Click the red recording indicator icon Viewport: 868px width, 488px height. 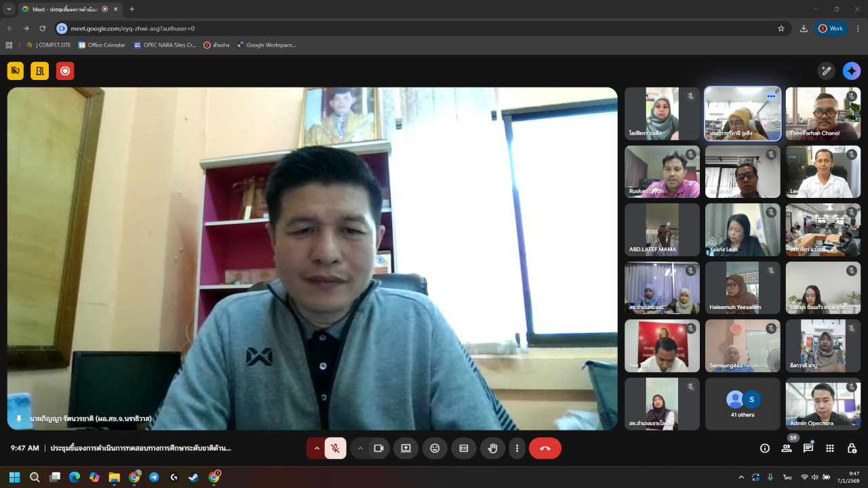pyautogui.click(x=65, y=70)
